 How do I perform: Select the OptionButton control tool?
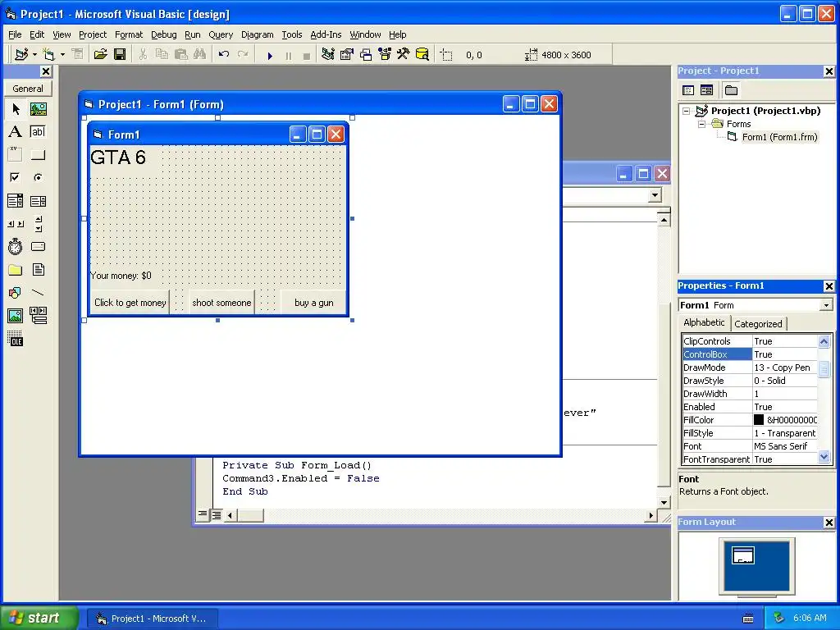[38, 177]
